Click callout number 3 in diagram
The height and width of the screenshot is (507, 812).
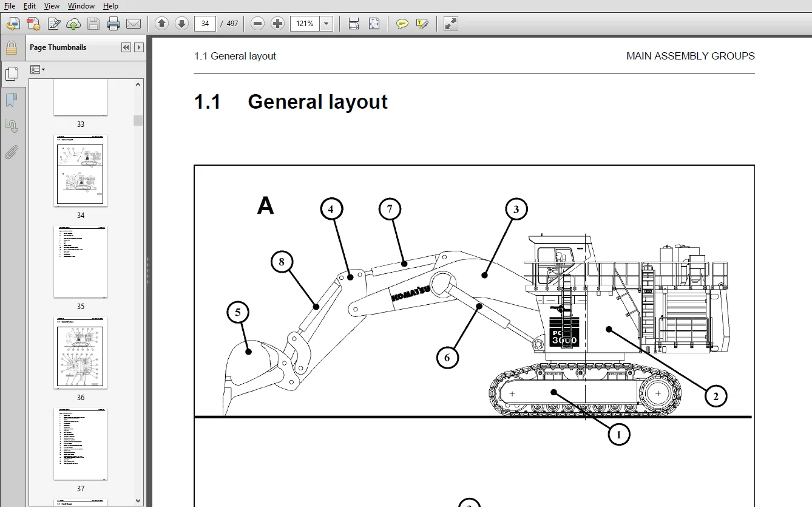(x=516, y=209)
